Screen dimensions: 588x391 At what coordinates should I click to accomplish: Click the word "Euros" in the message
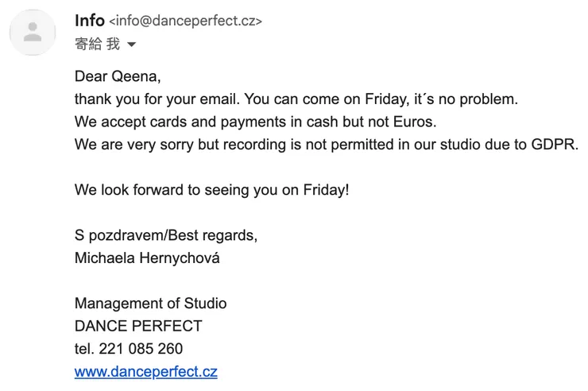(414, 122)
